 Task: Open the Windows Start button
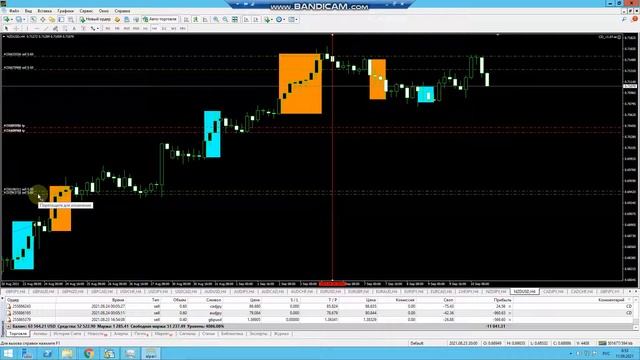[8, 353]
